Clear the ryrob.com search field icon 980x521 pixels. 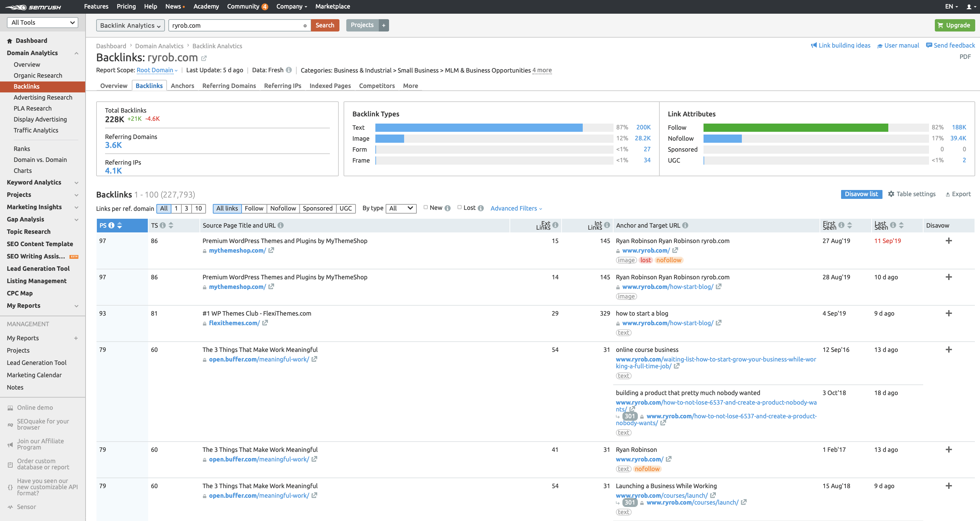click(305, 25)
